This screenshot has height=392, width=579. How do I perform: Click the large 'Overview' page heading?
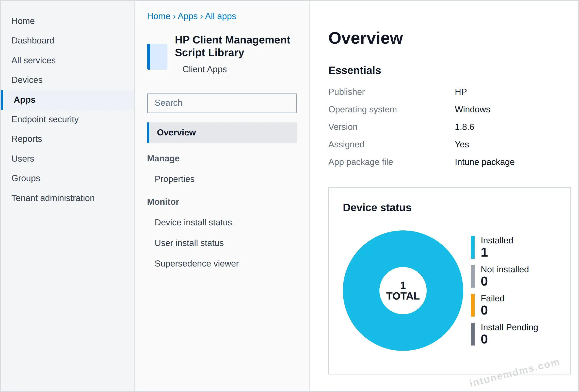pyautogui.click(x=366, y=38)
